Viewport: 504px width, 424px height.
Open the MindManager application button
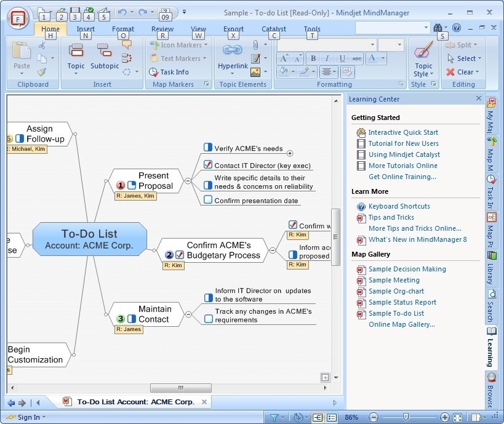(x=18, y=18)
